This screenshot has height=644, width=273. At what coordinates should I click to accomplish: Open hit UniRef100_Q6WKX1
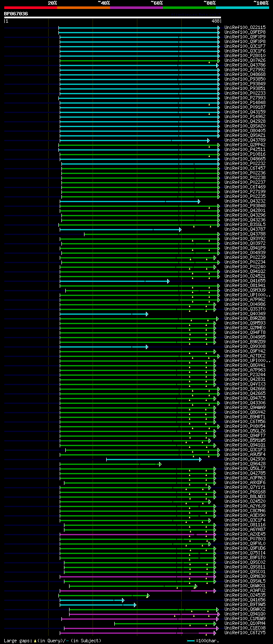(x=245, y=586)
